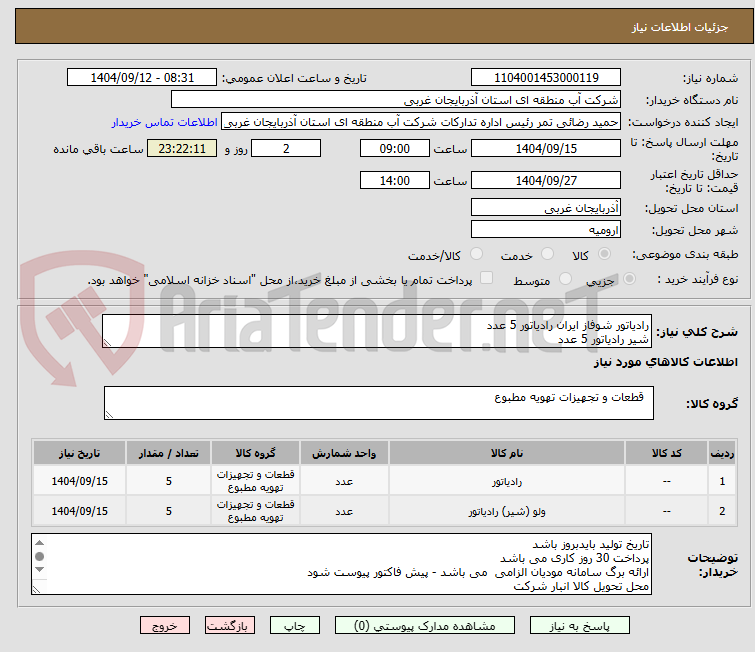This screenshot has height=652, width=755.
Task: Click the واحد شمارش column header
Action: 344,453
